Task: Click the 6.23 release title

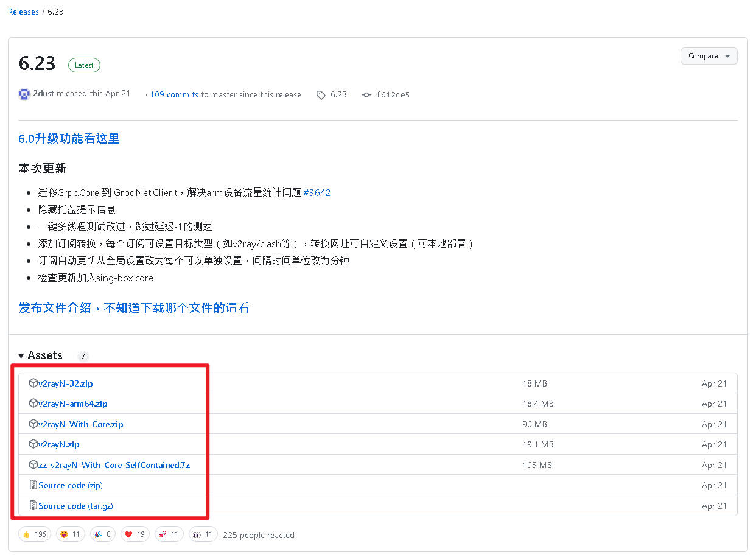Action: coord(37,63)
